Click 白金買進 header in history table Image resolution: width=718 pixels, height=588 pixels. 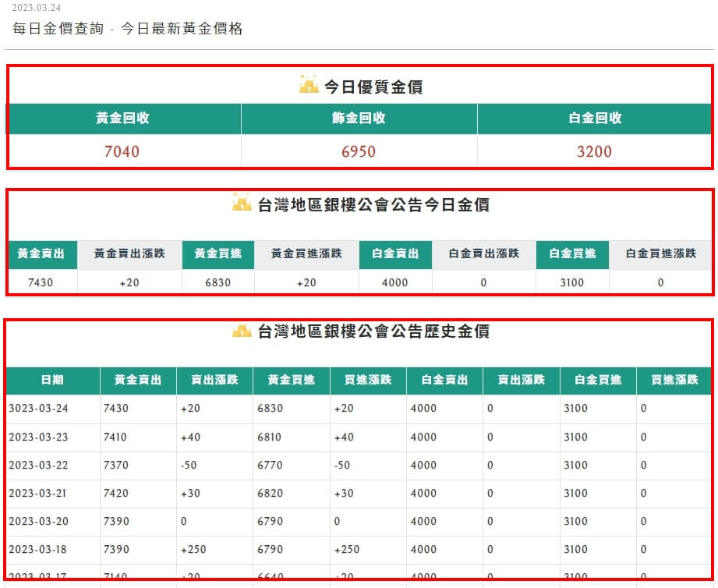click(598, 380)
